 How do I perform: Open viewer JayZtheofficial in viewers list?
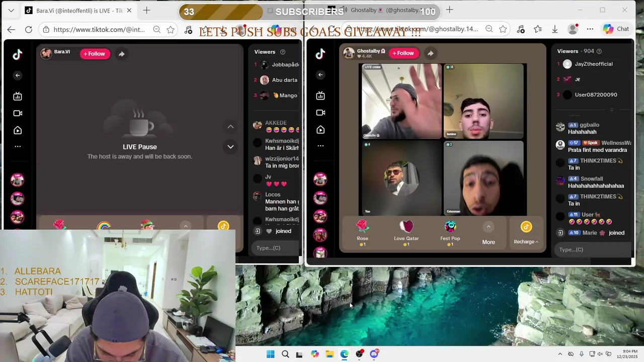pos(593,64)
